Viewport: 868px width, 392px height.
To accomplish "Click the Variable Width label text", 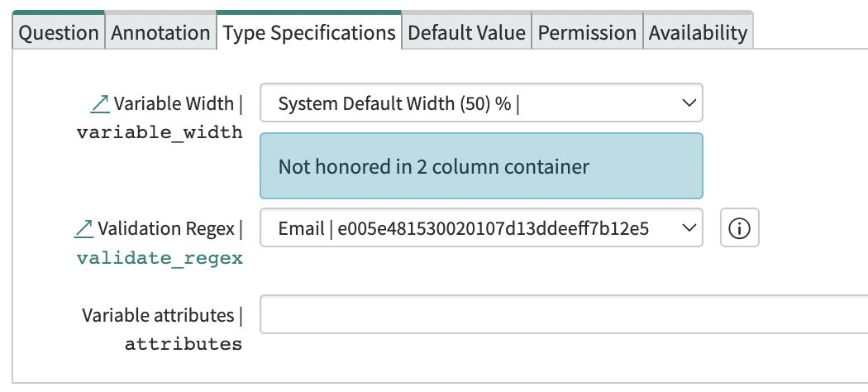I will 174,104.
